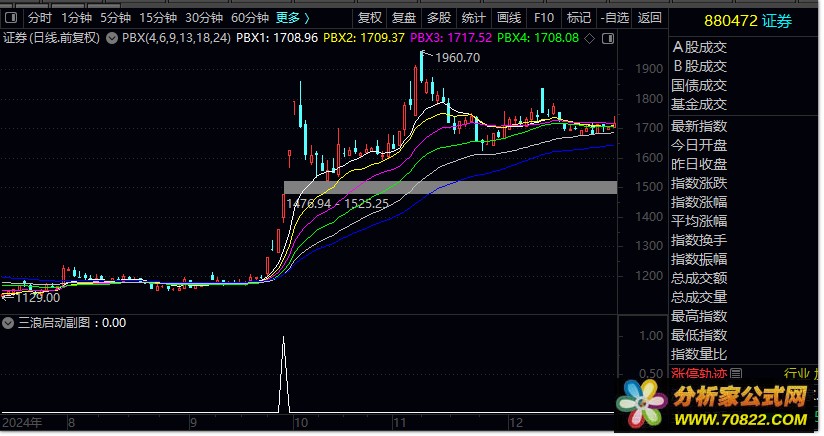824x436 pixels.
Task: Remove from watchlist via -自选
Action: click(615, 18)
